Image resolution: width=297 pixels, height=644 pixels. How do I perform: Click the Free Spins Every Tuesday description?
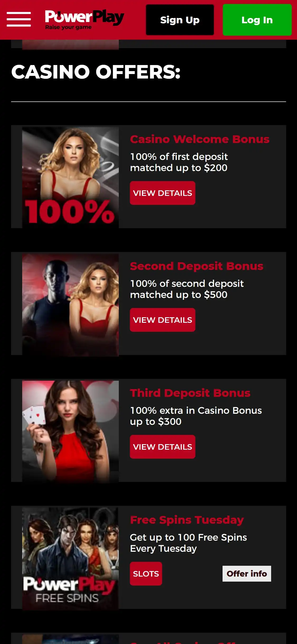(188, 543)
